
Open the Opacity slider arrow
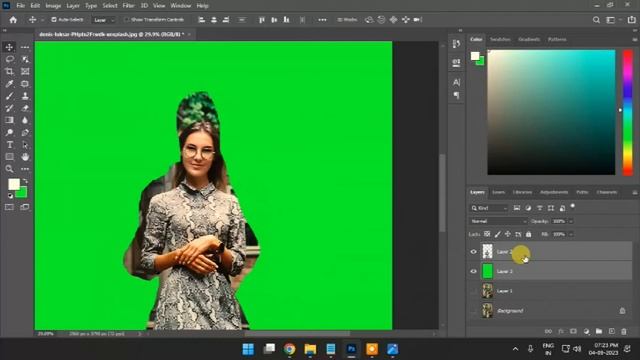[x=571, y=221]
